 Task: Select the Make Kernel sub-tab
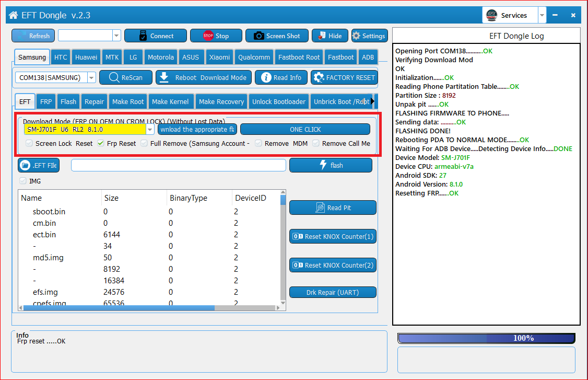(170, 101)
